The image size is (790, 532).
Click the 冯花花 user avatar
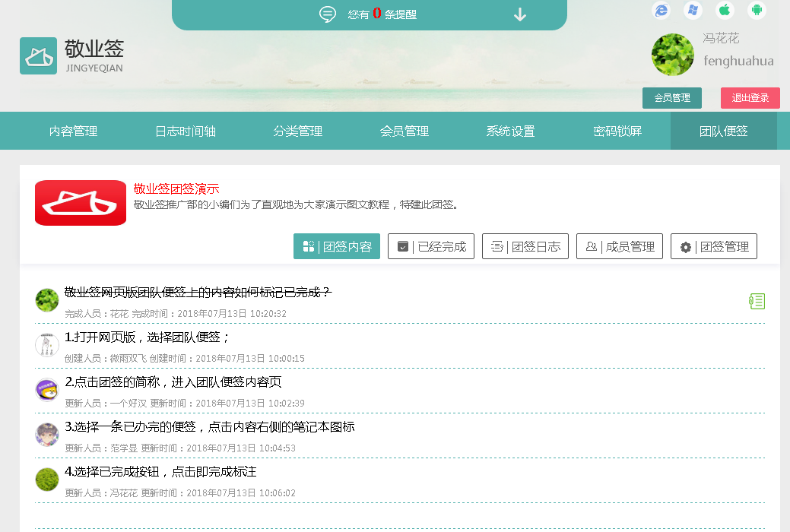click(673, 55)
